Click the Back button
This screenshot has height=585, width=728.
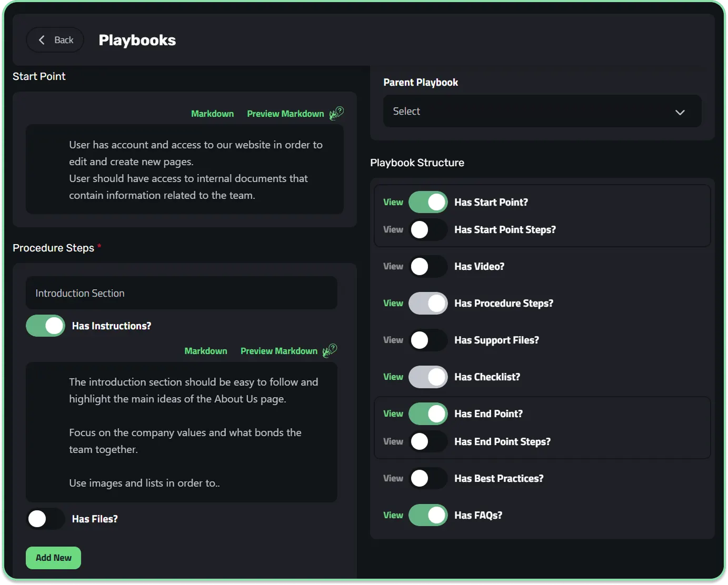(55, 40)
